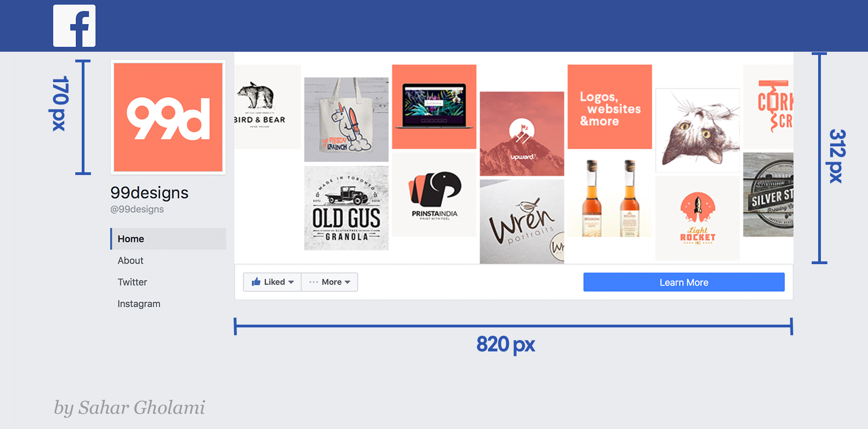Open the More dropdown menu
Viewport: 868px width, 429px height.
click(x=330, y=282)
